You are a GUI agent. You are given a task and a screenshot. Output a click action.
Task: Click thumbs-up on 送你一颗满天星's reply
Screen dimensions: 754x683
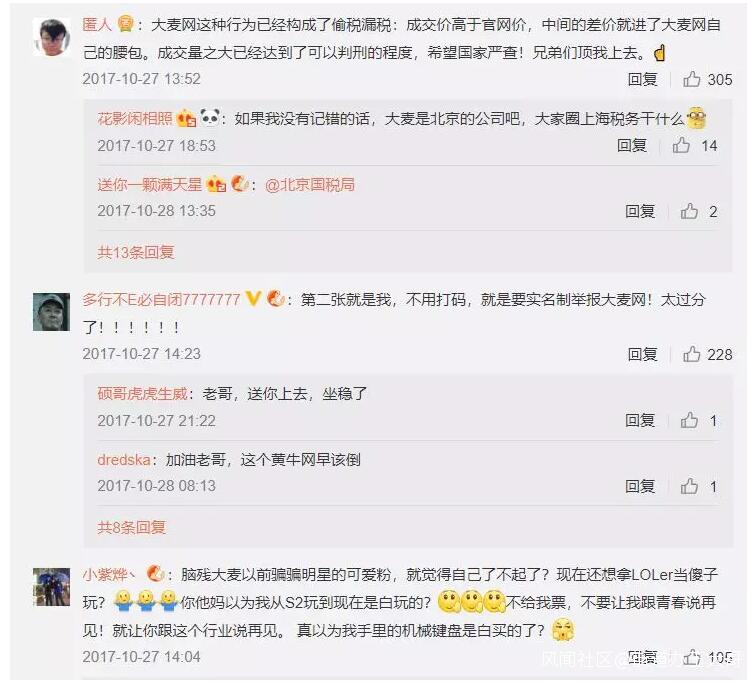[689, 211]
